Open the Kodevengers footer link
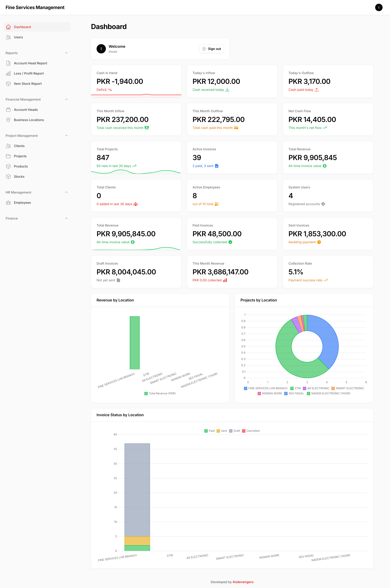390x588 pixels. [x=243, y=582]
